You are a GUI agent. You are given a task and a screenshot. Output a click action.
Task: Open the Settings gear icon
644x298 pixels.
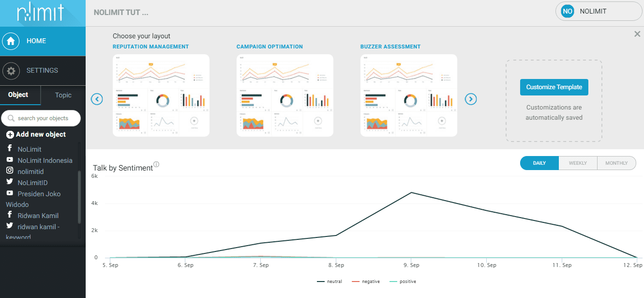tap(11, 71)
